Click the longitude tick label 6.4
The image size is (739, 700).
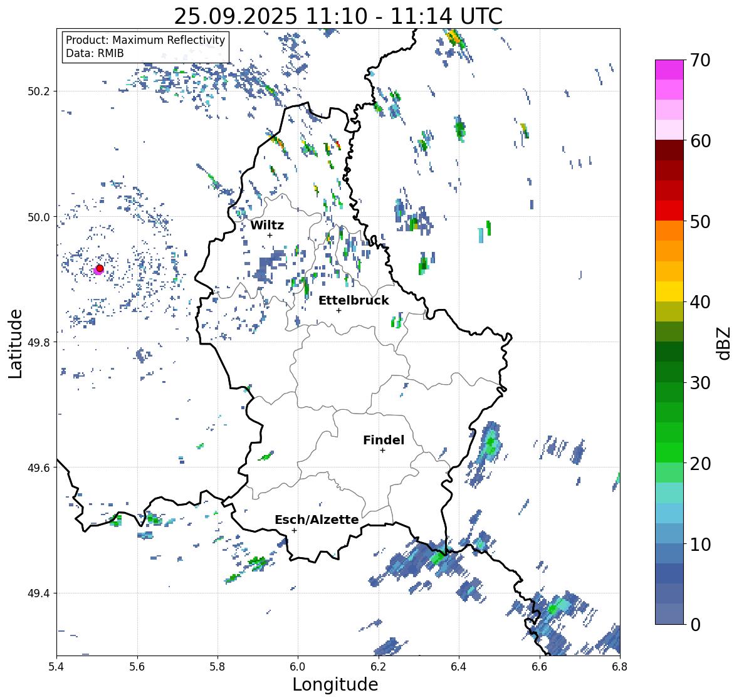point(459,666)
